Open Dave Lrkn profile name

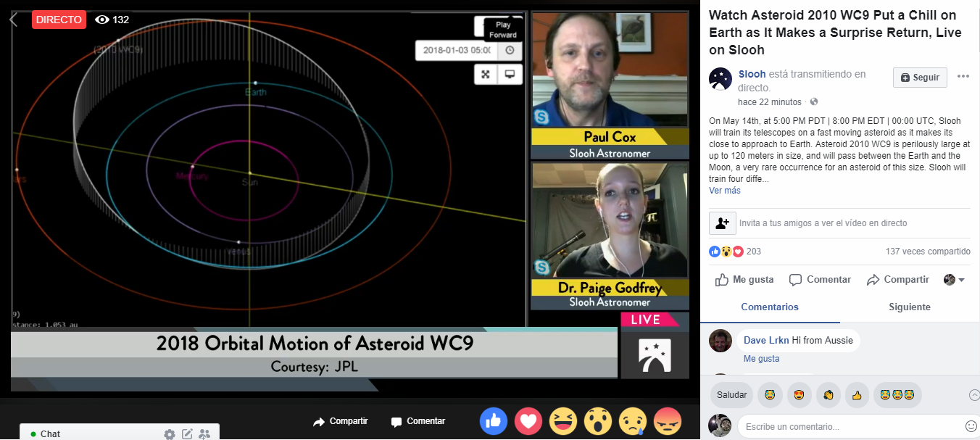click(765, 340)
